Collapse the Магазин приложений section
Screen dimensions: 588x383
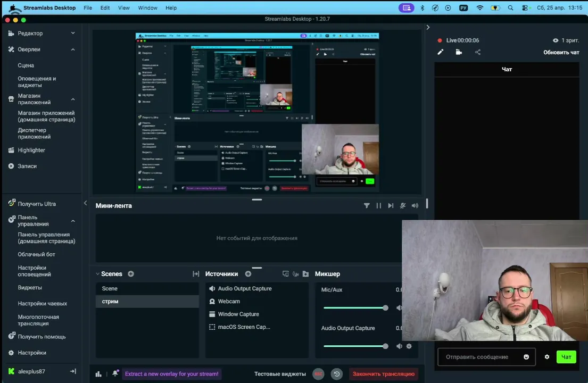click(x=73, y=99)
